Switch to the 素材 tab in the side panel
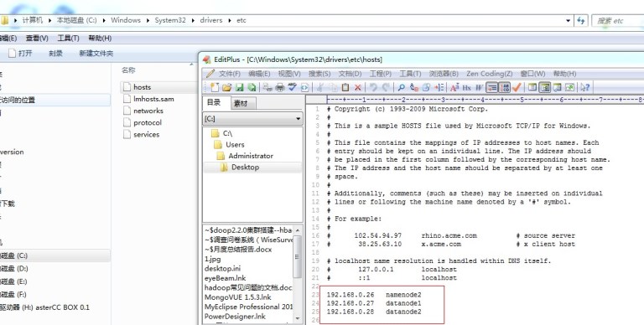The width and height of the screenshot is (644, 325). [242, 103]
